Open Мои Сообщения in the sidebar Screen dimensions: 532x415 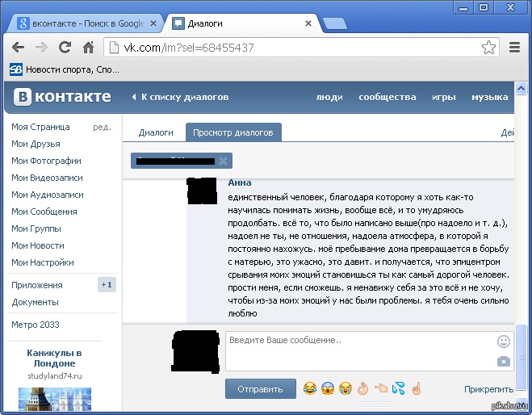tap(44, 212)
